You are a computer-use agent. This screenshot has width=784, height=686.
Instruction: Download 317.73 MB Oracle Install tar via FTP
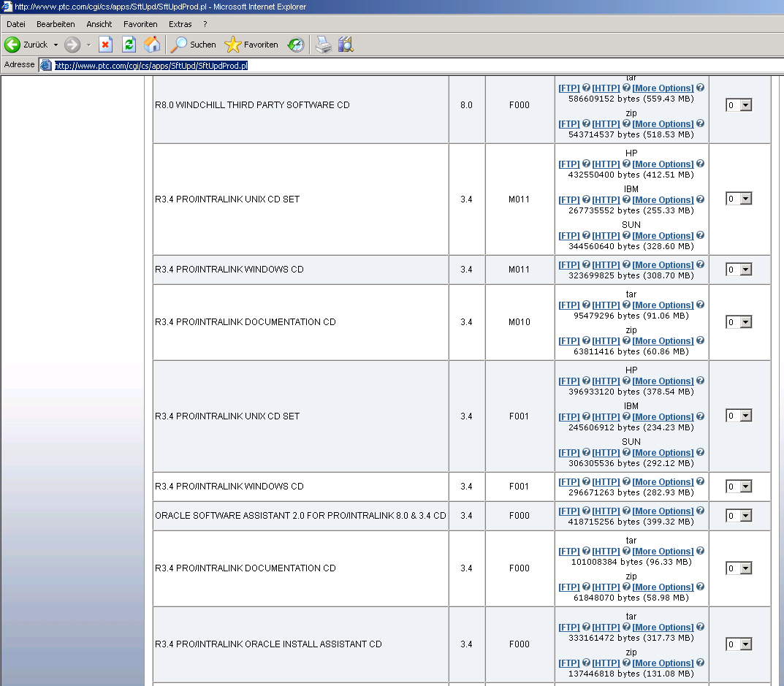[569, 627]
